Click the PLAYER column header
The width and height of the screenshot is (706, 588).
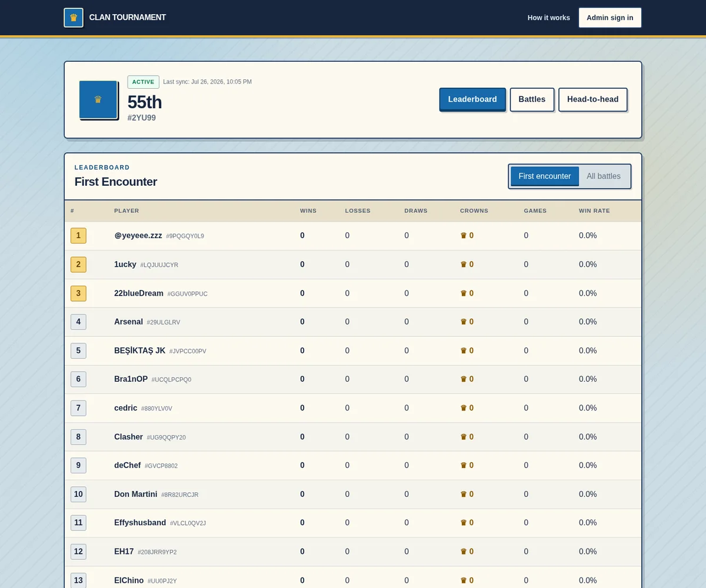(x=126, y=211)
